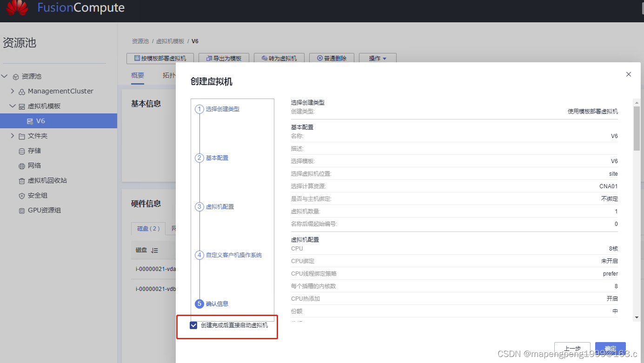This screenshot has height=363, width=644.
Task: Go to 自定义客户机操作系统 wizard step
Action: click(234, 255)
